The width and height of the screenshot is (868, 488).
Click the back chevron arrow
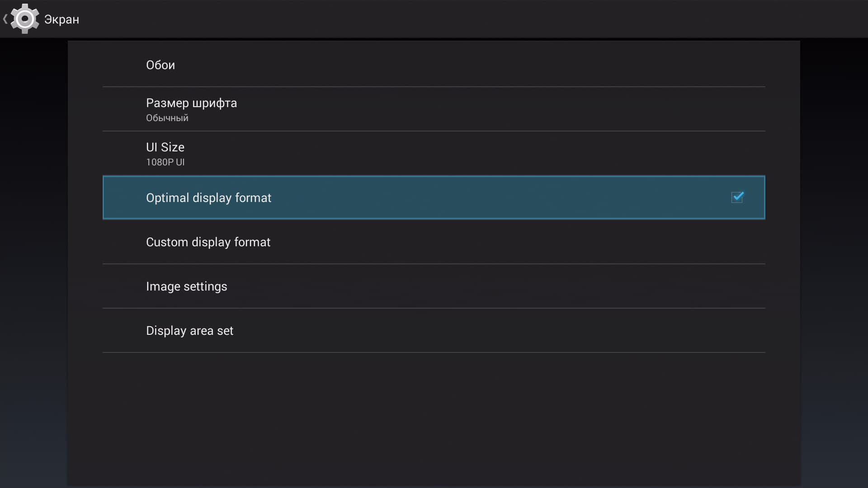coord(5,19)
